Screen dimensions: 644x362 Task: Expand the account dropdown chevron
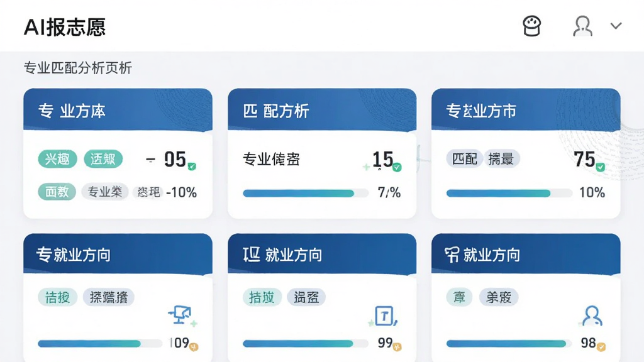click(x=616, y=26)
